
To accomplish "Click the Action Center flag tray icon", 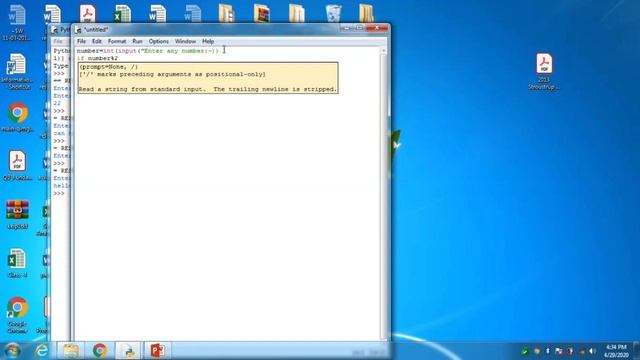I will pyautogui.click(x=559, y=351).
